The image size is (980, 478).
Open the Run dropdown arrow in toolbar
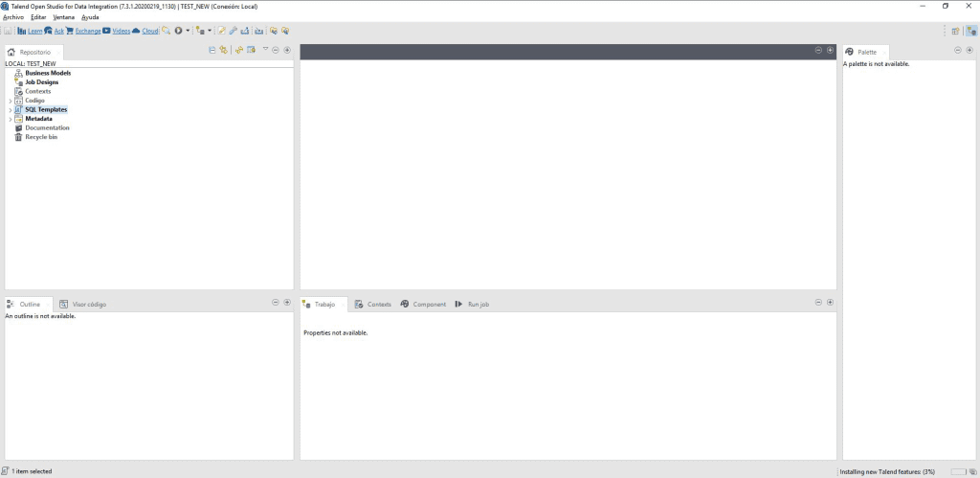pos(188,31)
